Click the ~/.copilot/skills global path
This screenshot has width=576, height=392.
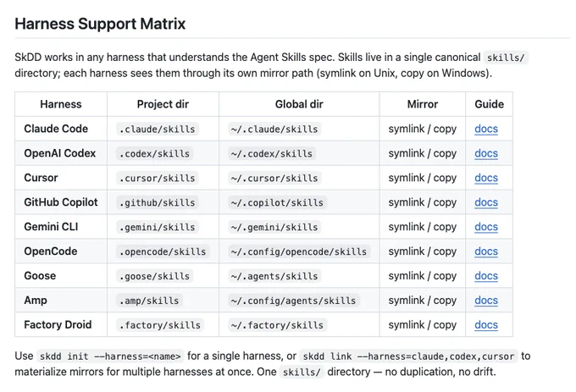(277, 203)
